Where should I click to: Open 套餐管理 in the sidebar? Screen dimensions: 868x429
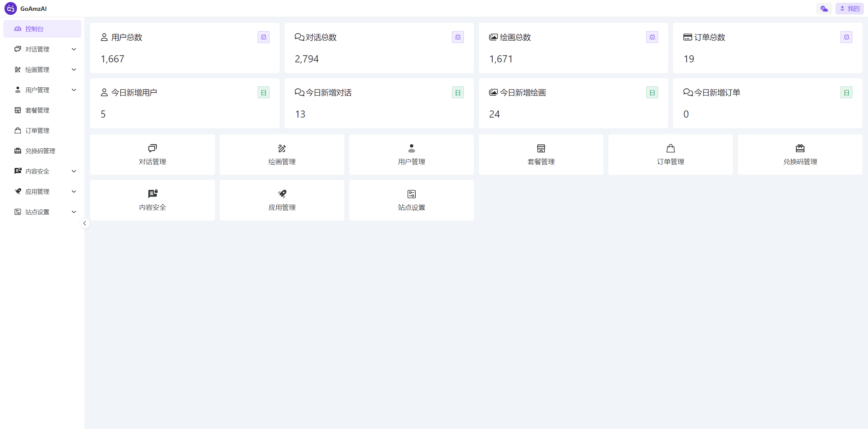click(37, 110)
